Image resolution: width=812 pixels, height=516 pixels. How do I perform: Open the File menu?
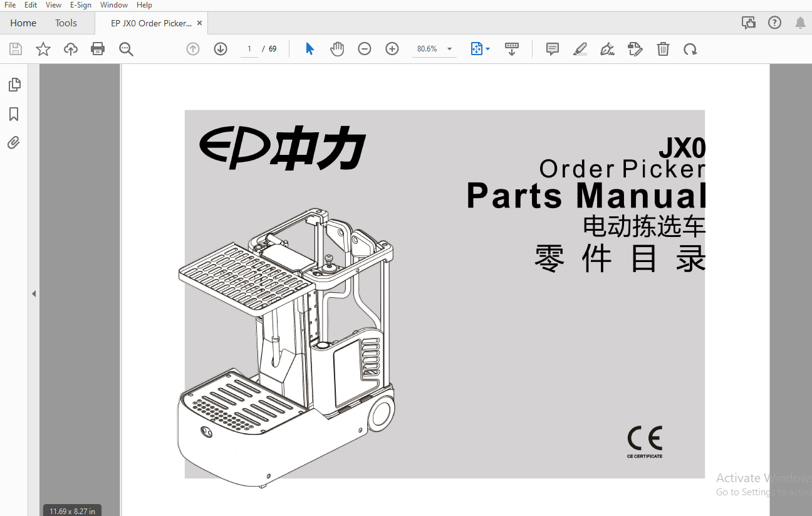click(10, 5)
